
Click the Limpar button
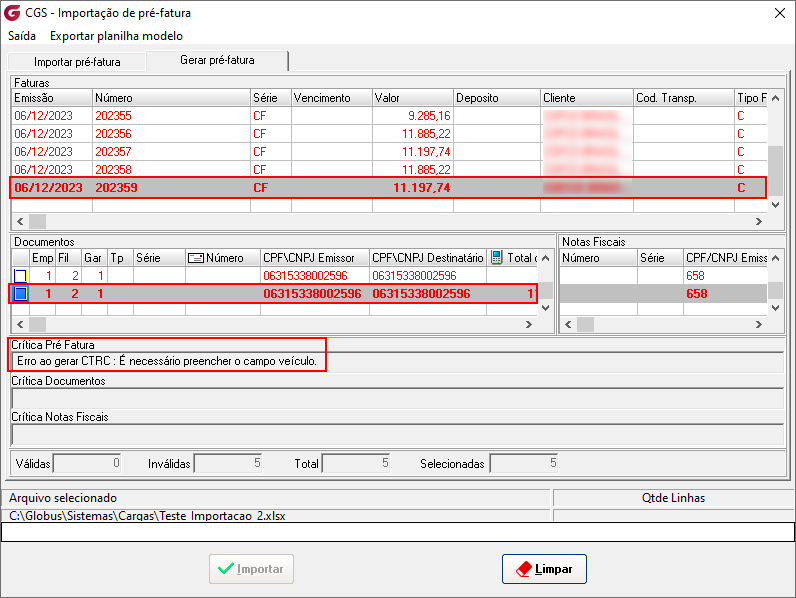[x=544, y=569]
